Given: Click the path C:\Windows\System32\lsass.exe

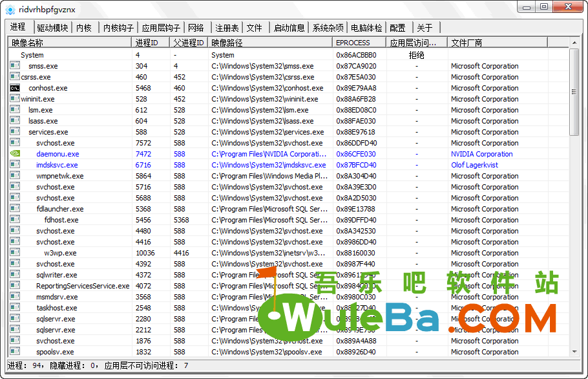Looking at the screenshot, I should (262, 121).
